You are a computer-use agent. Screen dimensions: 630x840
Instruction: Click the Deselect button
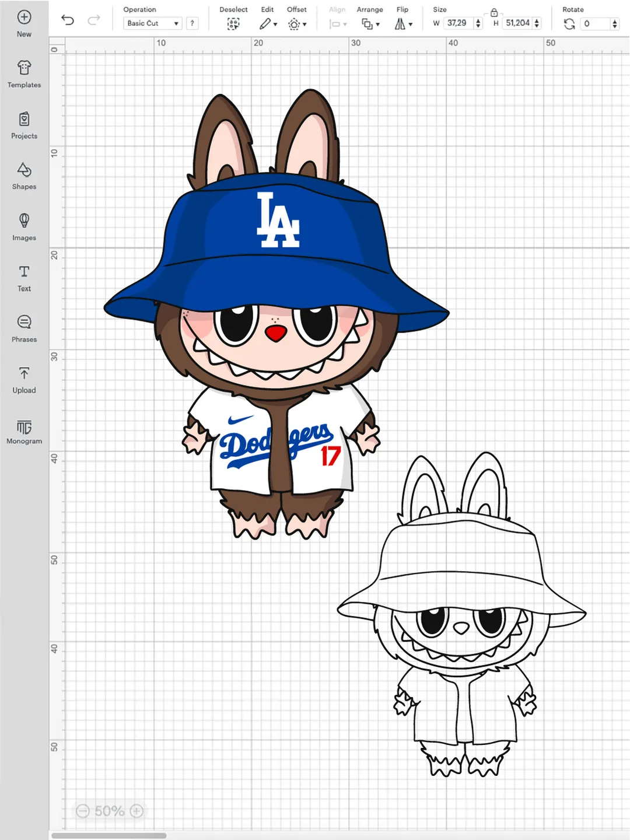(x=233, y=24)
